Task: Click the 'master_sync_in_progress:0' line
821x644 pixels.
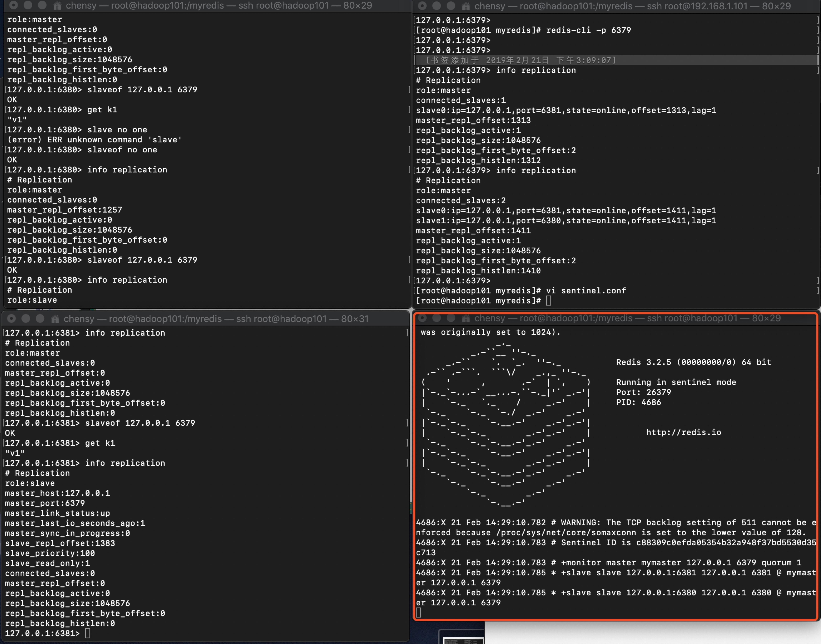Action: point(67,533)
